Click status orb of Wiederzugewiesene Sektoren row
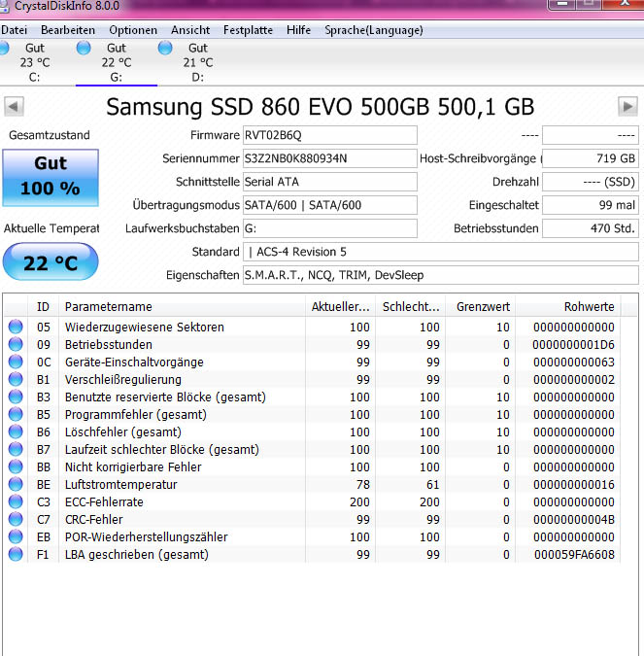Viewport: 644px width, 656px height. click(16, 327)
